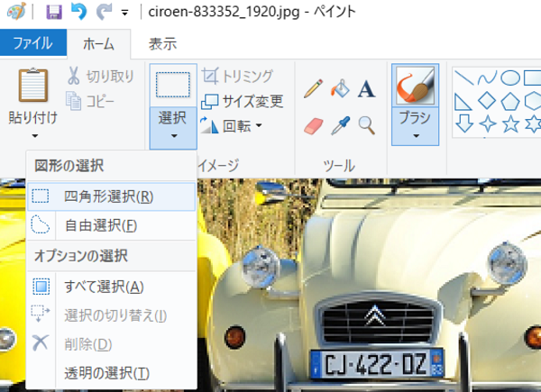Undo the last action via the blue arrow
Viewport: 541px width, 392px height.
78,12
